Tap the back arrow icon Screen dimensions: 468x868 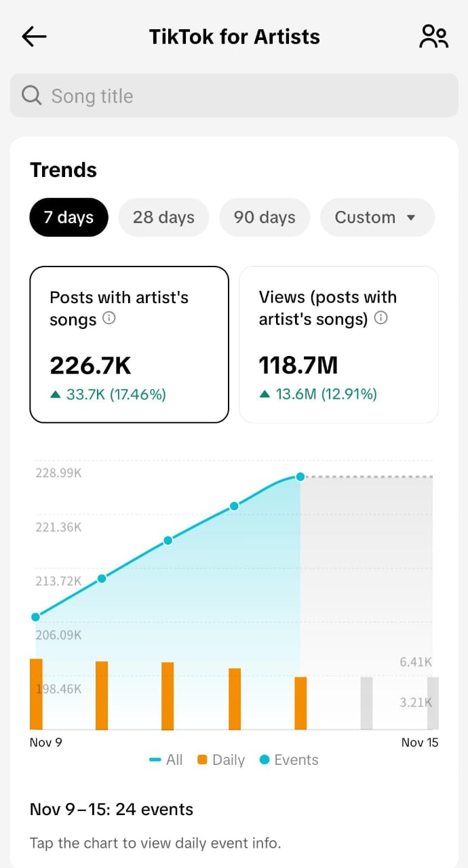point(34,37)
